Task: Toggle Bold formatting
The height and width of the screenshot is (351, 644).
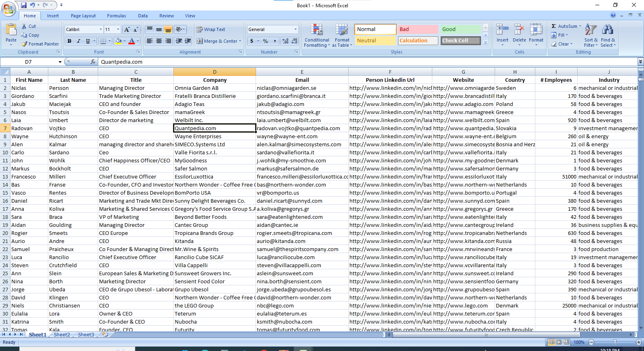Action: pos(70,41)
